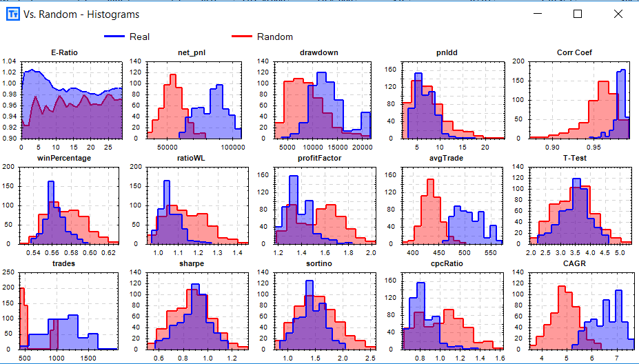Select the Real legend label
This screenshot has height=364, width=639.
[x=139, y=37]
